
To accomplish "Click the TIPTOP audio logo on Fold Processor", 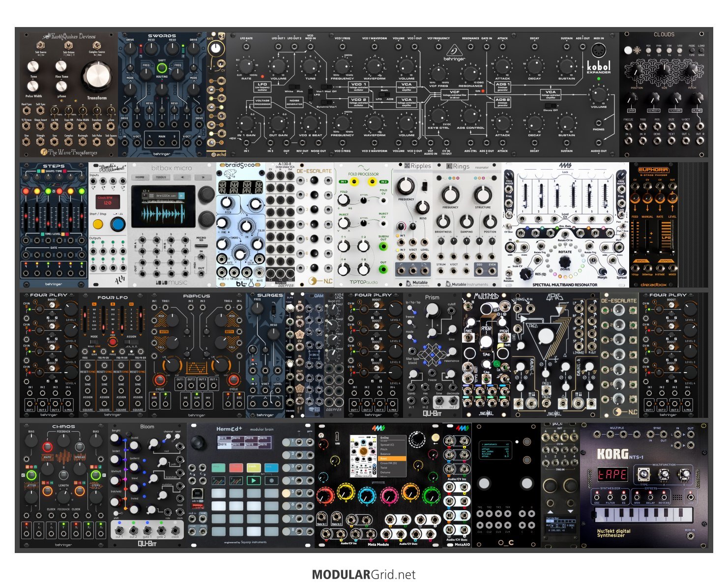I will click(x=364, y=282).
